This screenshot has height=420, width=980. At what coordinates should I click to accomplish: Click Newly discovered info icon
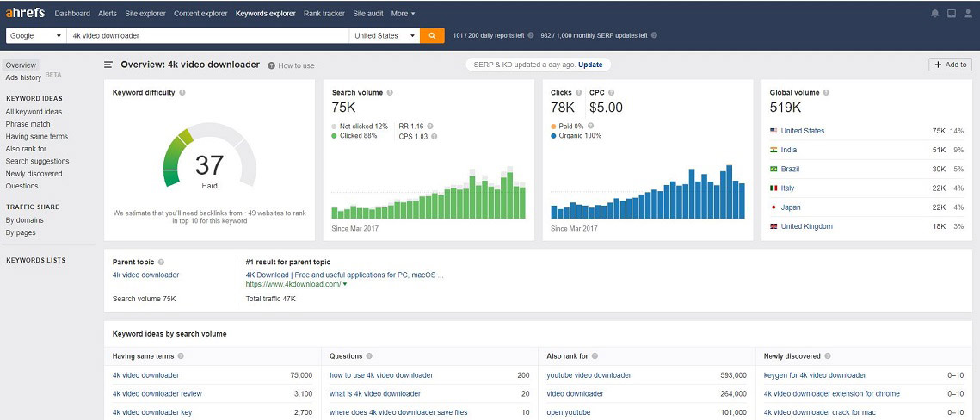click(828, 356)
